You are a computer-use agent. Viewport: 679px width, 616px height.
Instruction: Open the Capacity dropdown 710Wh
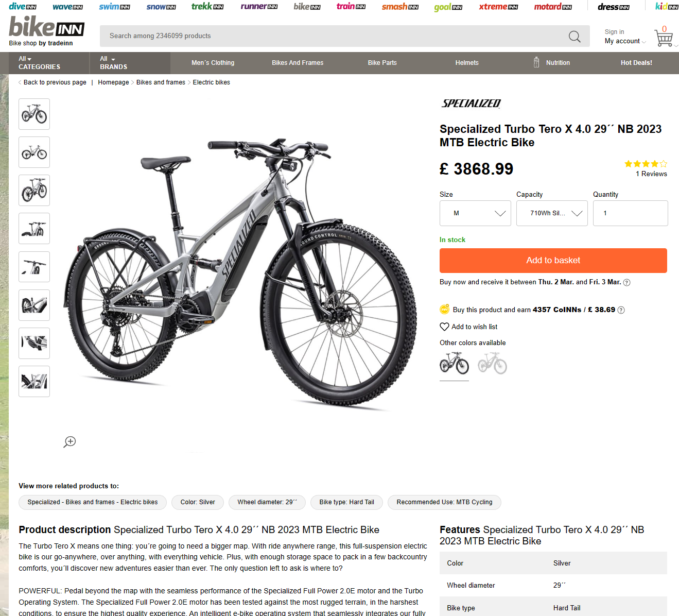click(x=552, y=213)
